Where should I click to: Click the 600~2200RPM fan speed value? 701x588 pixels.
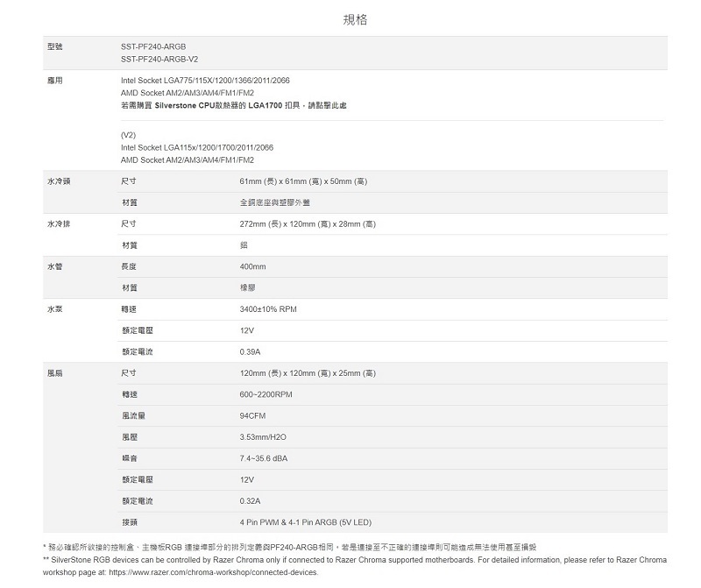[266, 394]
